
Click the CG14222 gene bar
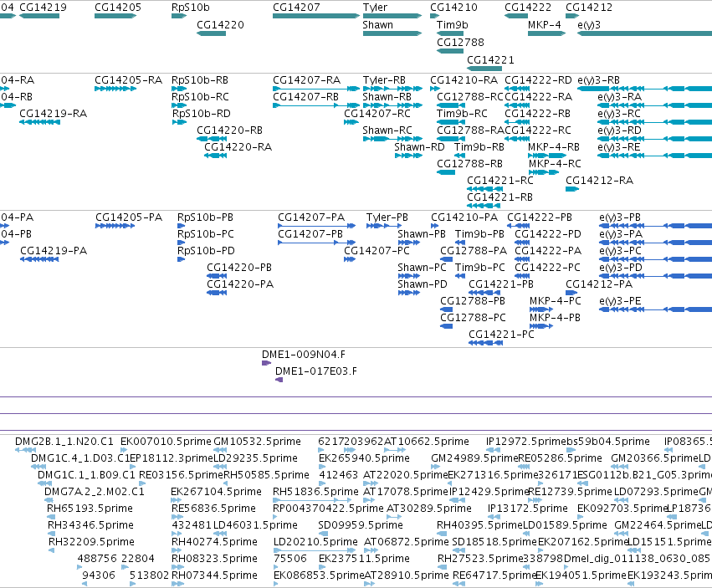point(516,16)
